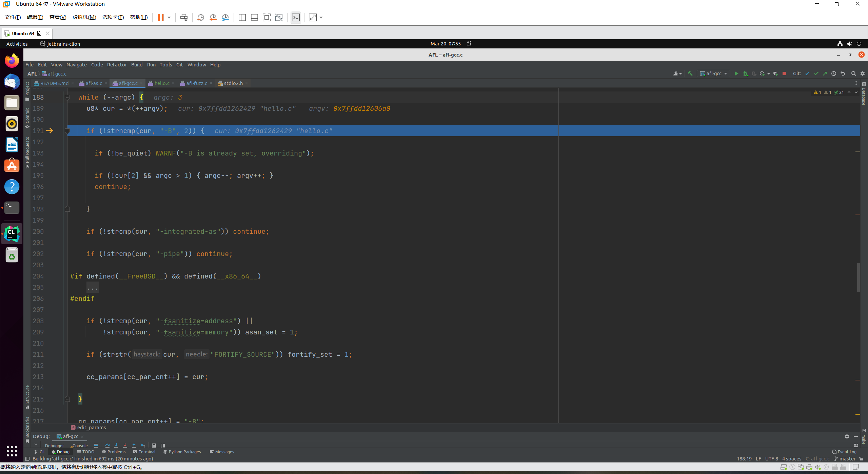
Task: Expand folded code at line 205
Action: [92, 288]
